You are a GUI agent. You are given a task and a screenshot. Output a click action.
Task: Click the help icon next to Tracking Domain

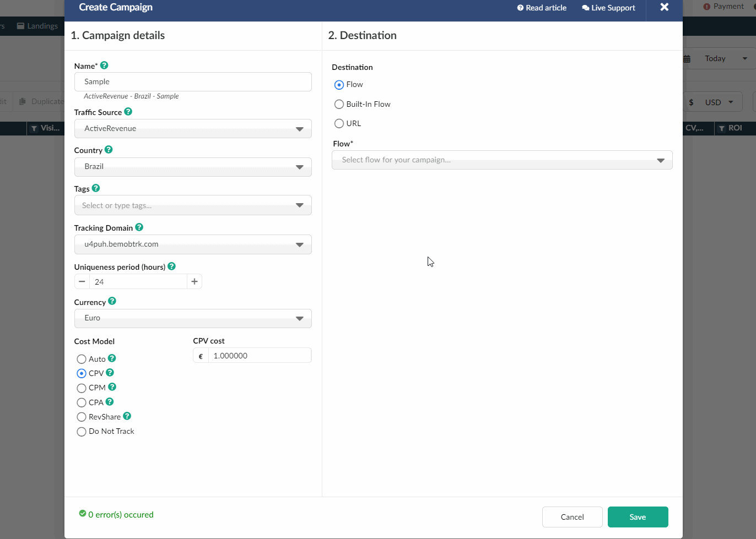(139, 227)
